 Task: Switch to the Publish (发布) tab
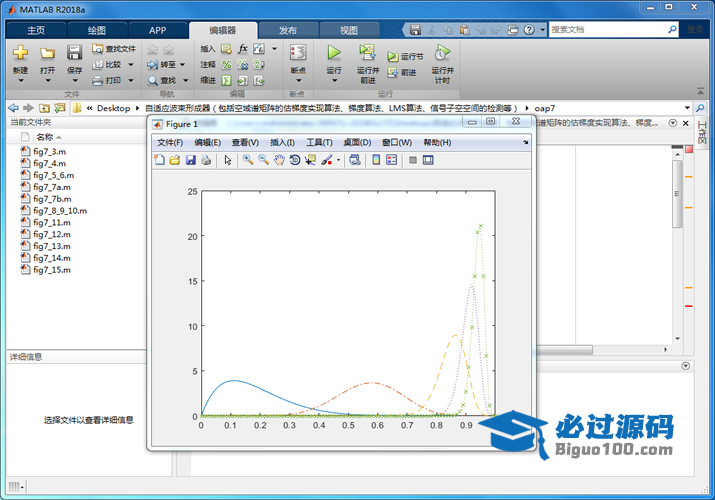pos(288,31)
